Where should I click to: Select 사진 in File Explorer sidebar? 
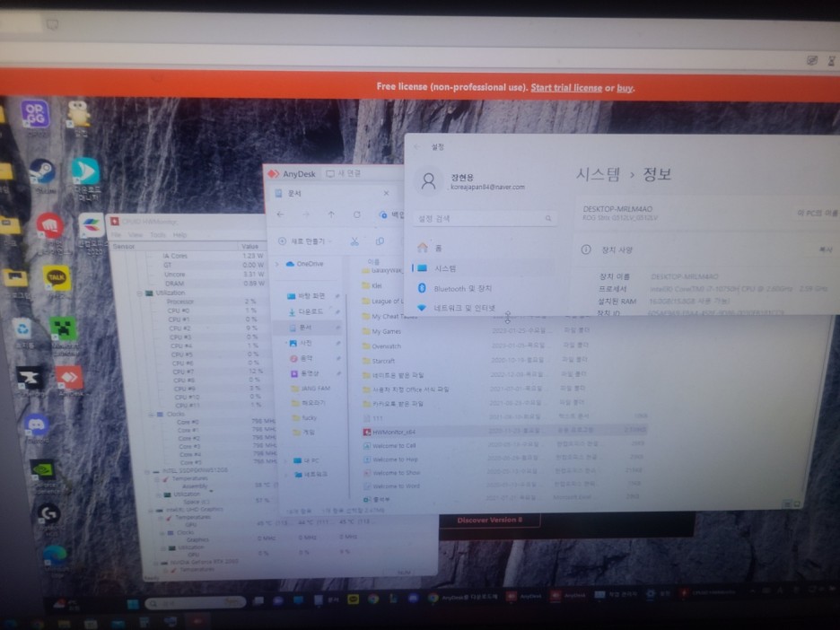click(307, 343)
